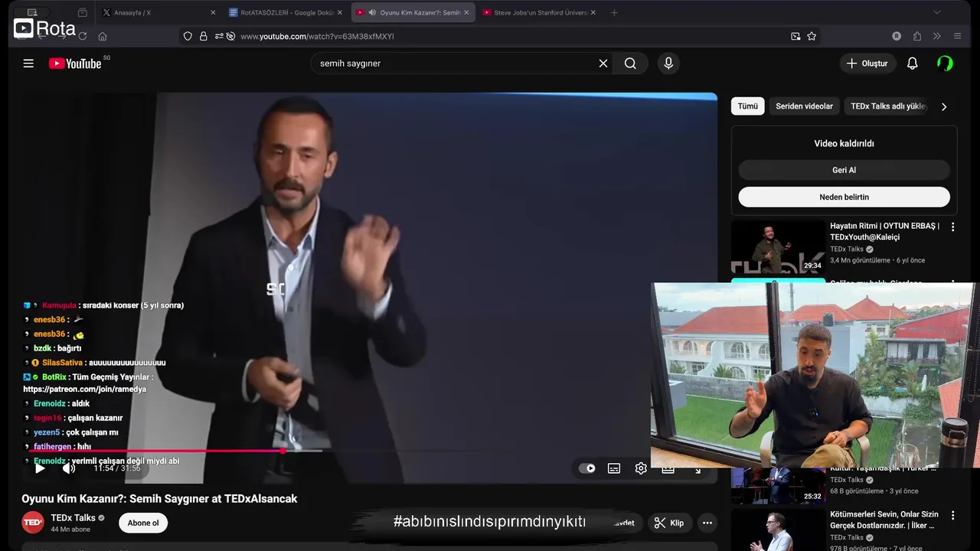This screenshot has height=551, width=980.
Task: Open the account avatar menu
Action: tap(946, 64)
